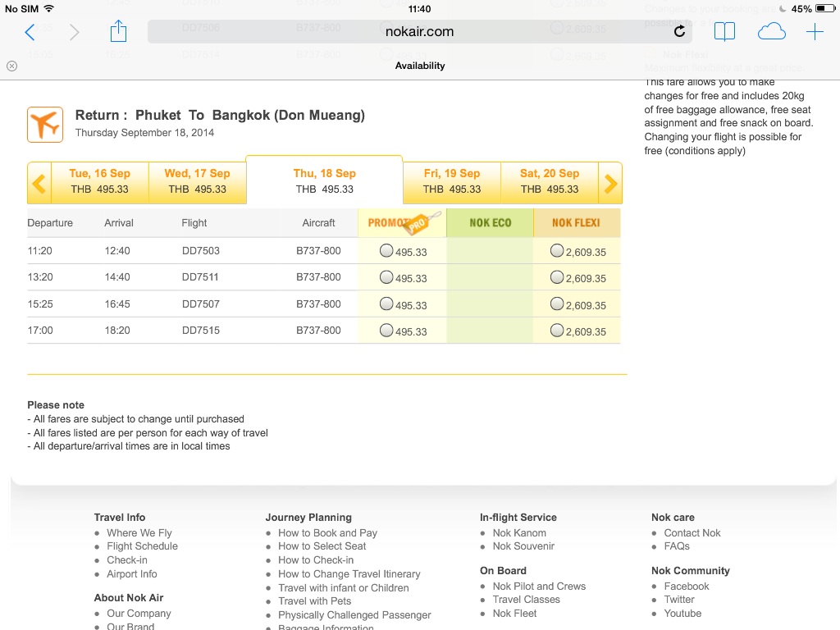This screenshot has width=840, height=630.
Task: Show earlier dates with left arrow
Action: [x=39, y=184]
